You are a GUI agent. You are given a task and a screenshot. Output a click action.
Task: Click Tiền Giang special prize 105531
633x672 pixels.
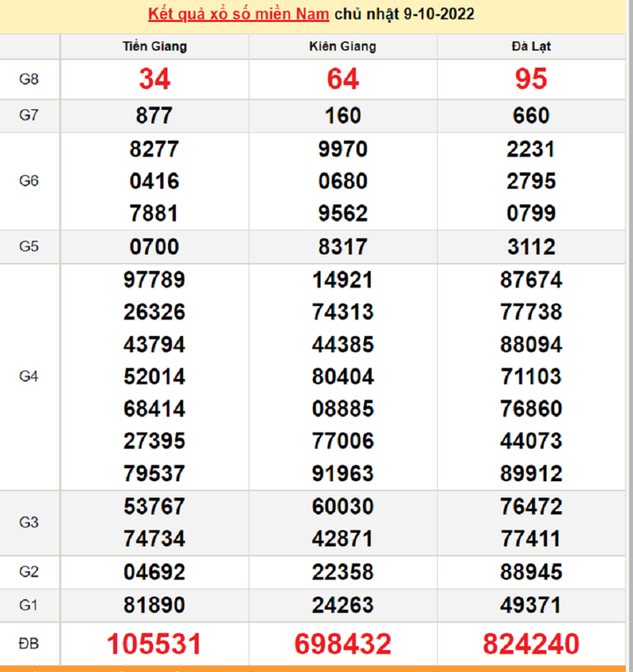pos(154,644)
